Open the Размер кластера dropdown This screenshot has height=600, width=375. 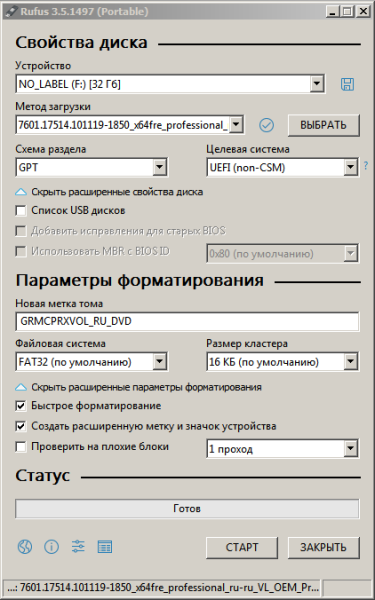pyautogui.click(x=282, y=362)
